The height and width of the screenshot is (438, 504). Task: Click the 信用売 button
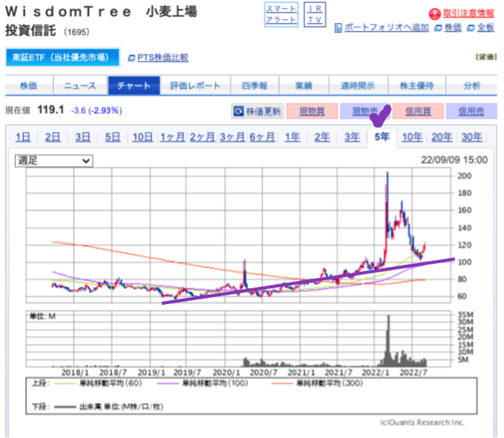coord(472,112)
